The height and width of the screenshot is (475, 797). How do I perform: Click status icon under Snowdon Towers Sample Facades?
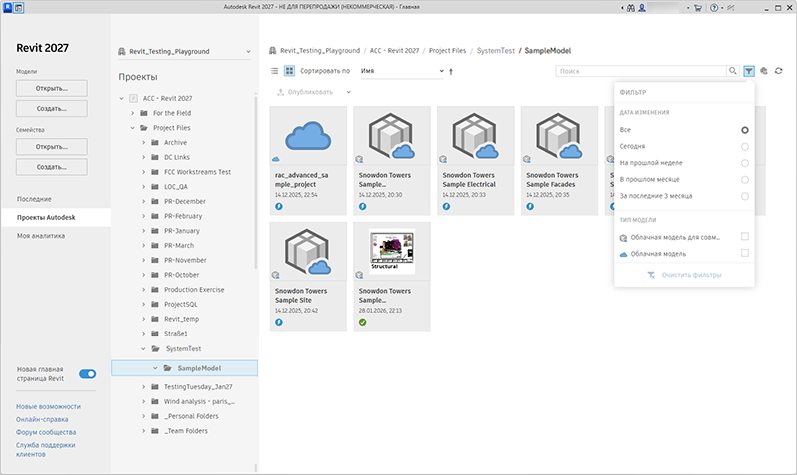point(530,206)
